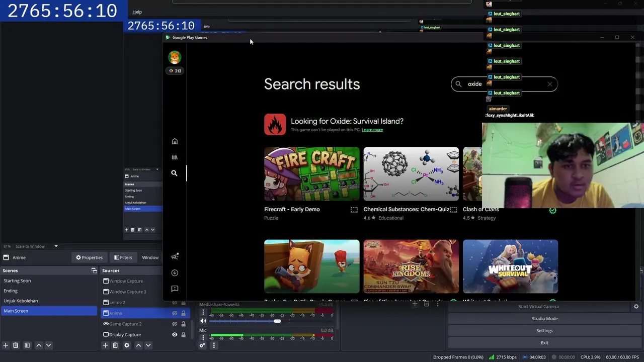This screenshot has height=362, width=644.
Task: Open the announcements megaphone icon in sidebar
Action: pos(175,256)
